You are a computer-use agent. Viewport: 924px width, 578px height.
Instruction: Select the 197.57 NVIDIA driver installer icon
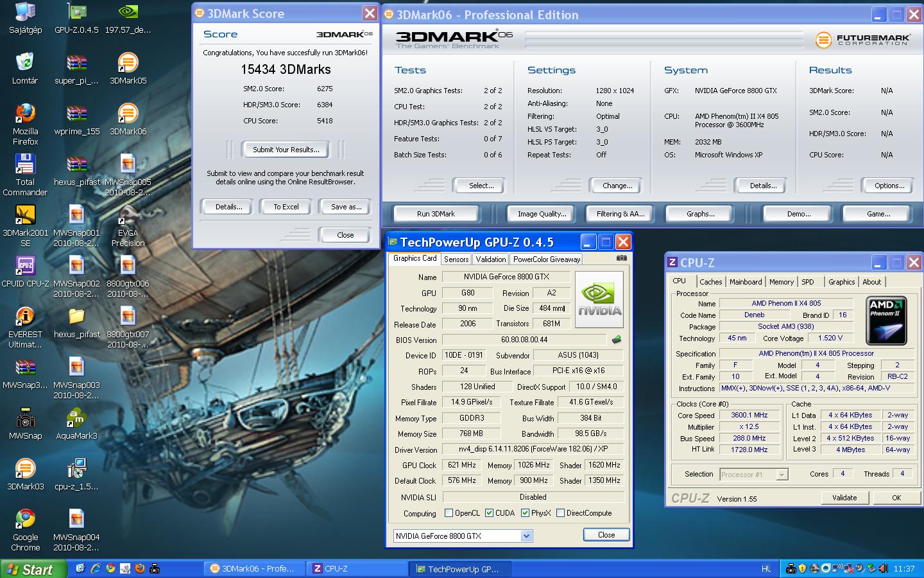point(128,19)
